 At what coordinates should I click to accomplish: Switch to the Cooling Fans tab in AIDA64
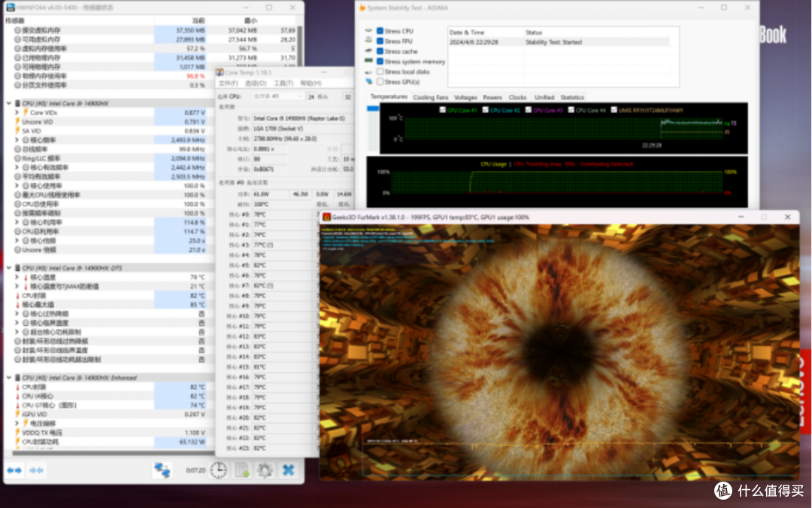pos(430,97)
